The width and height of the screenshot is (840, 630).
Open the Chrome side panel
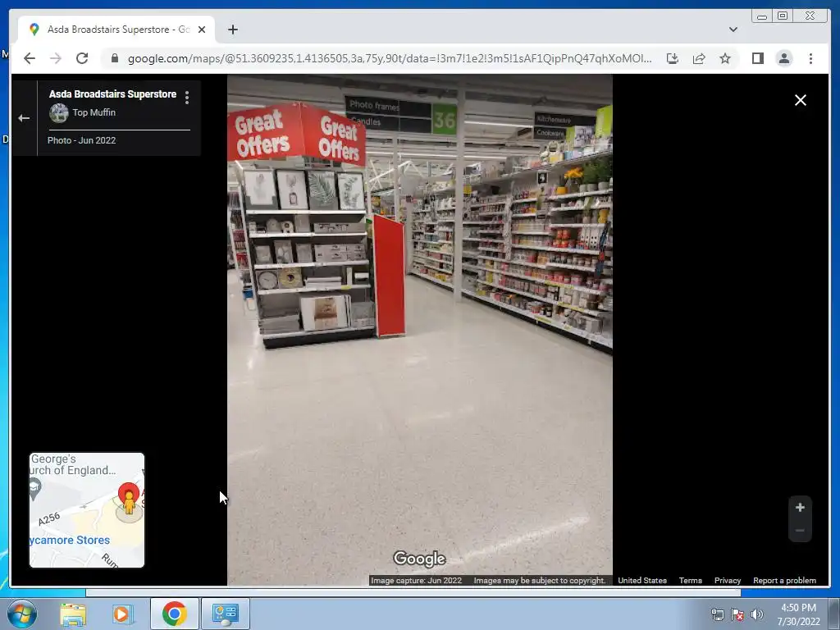(x=757, y=58)
